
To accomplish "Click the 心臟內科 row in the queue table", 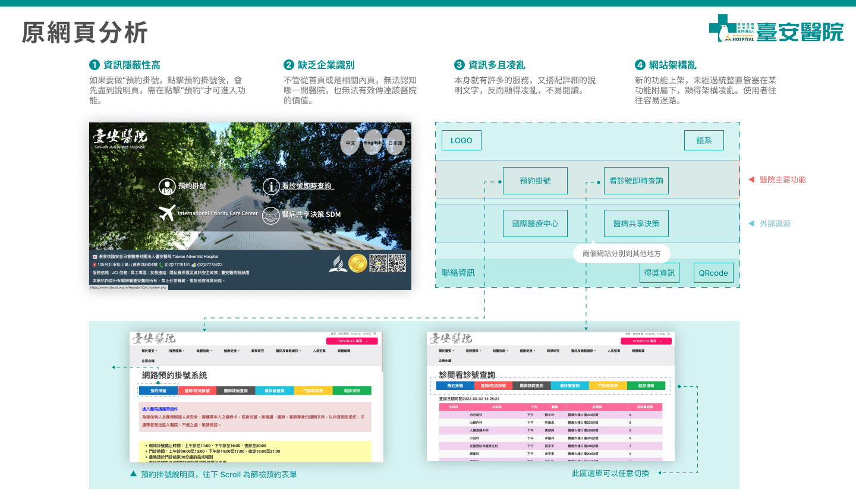I will (x=550, y=423).
